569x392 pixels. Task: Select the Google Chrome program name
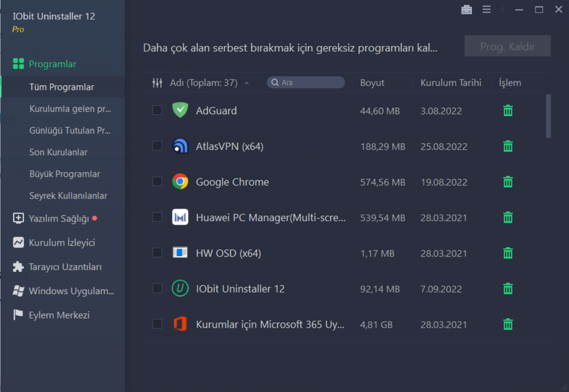[x=232, y=182]
